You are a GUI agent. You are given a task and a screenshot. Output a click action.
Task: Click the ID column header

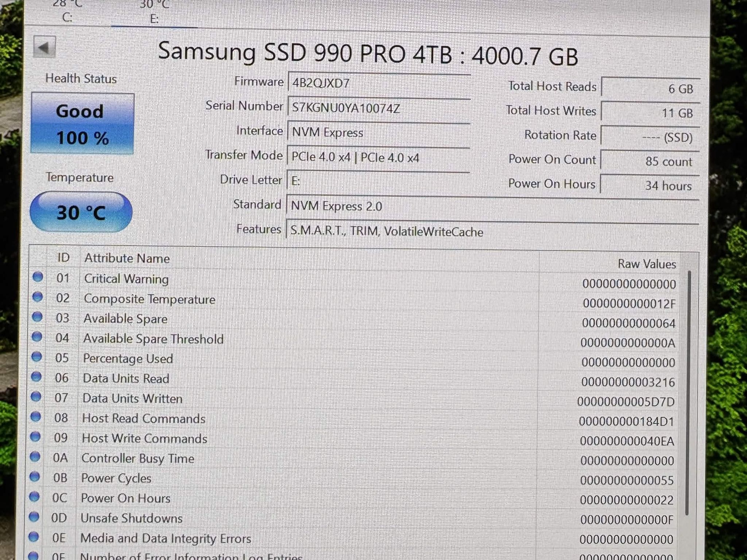[x=63, y=257]
